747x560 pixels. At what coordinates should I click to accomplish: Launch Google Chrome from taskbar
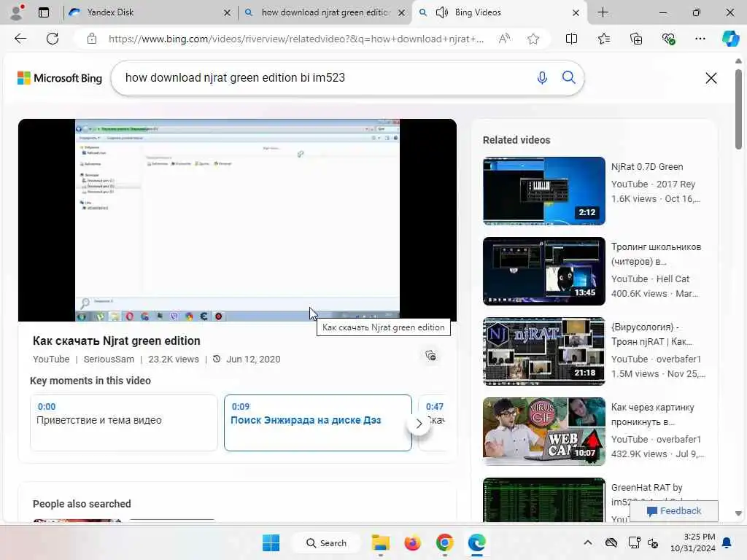tap(444, 542)
